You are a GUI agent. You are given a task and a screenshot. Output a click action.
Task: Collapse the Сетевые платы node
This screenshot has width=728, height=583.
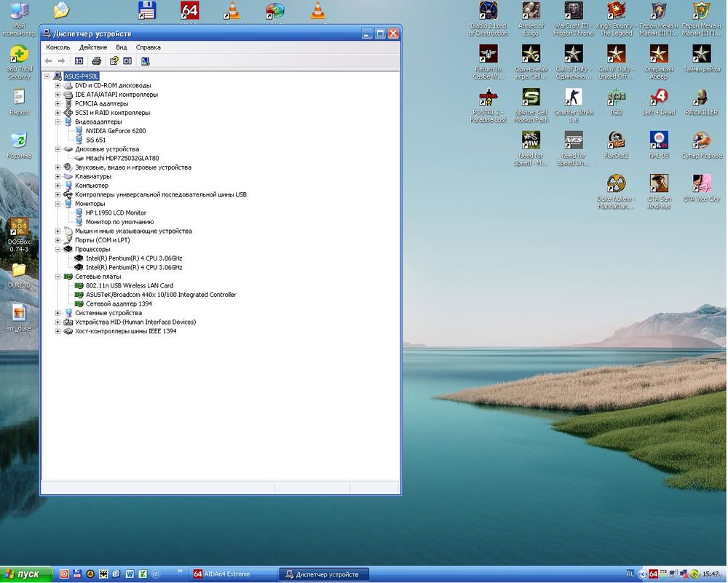click(58, 277)
